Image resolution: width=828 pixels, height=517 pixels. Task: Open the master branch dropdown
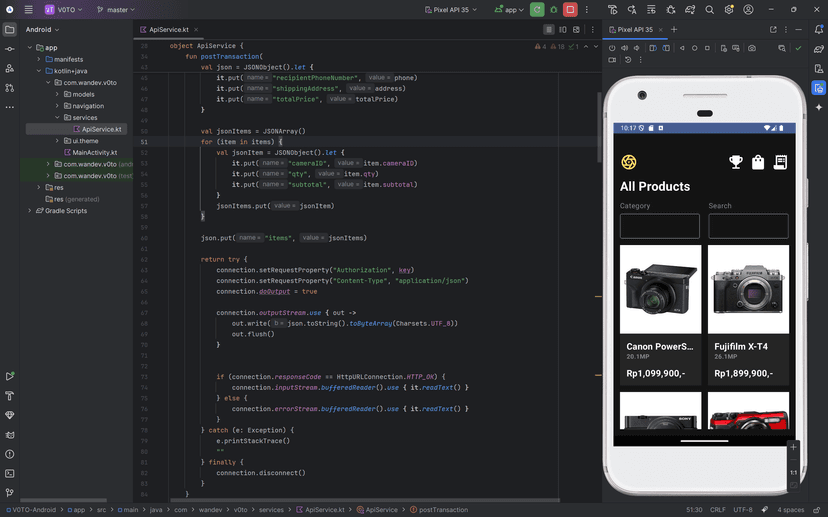point(116,10)
